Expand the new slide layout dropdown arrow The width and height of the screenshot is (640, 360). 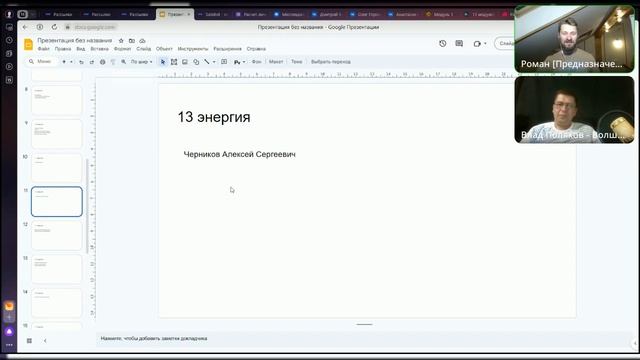(x=71, y=62)
